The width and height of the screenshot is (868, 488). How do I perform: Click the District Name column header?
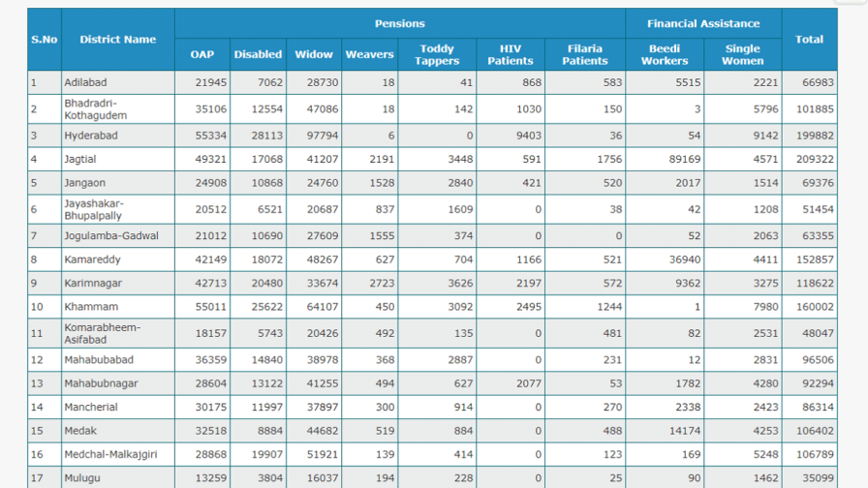point(117,40)
